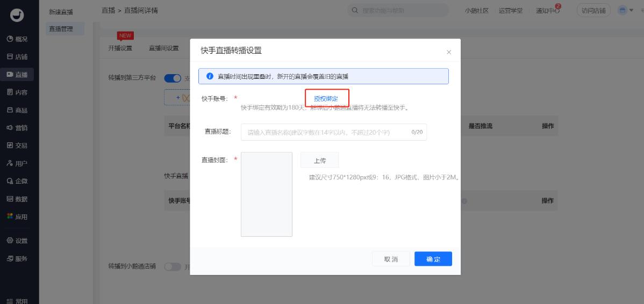
Task: Open the 用户 users section
Action: click(17, 163)
